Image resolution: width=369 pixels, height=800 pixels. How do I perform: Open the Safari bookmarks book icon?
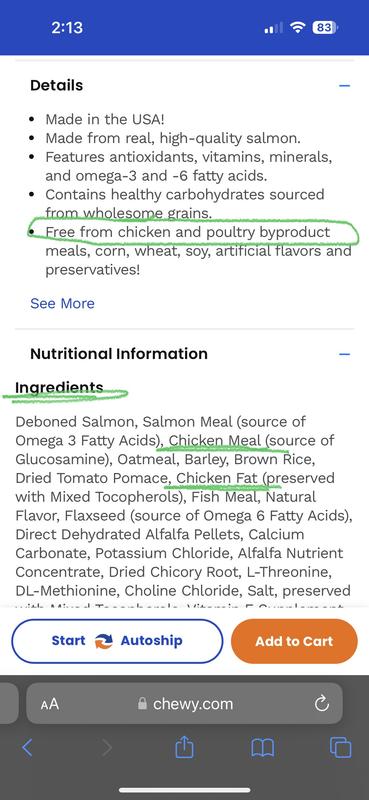tap(262, 748)
